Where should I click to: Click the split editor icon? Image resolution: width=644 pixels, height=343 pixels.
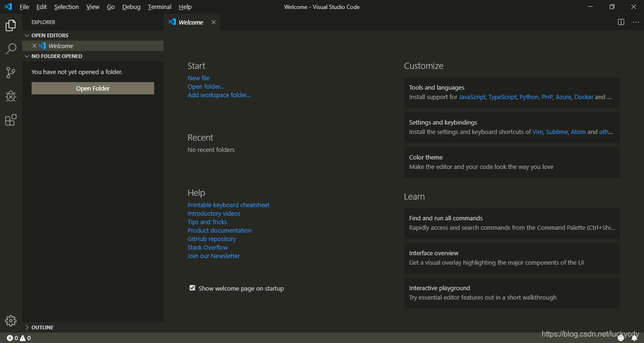pos(621,22)
